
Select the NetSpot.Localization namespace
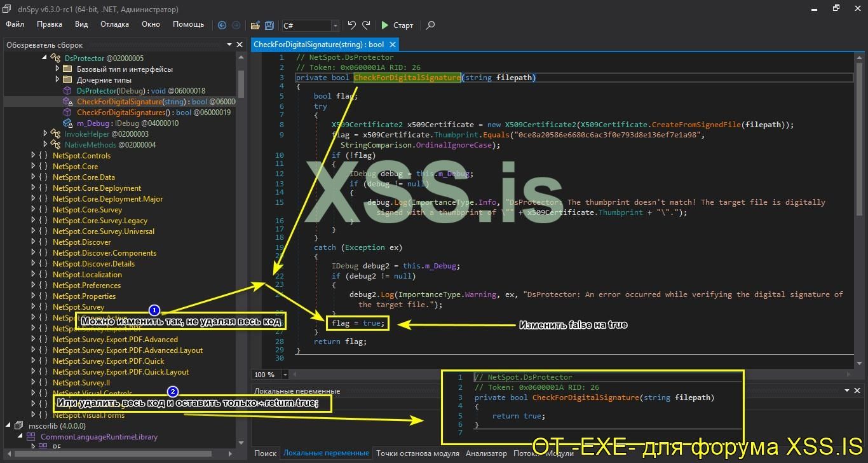point(87,275)
